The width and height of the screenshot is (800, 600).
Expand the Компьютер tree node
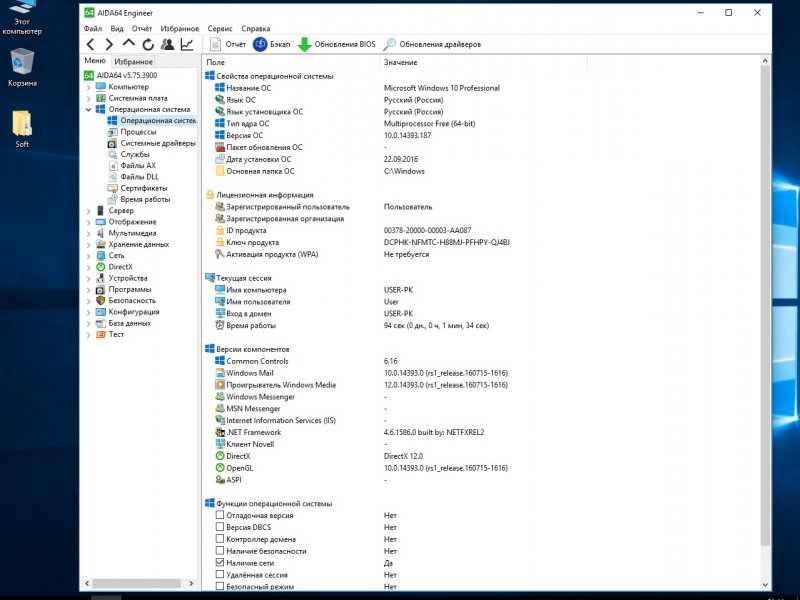88,87
